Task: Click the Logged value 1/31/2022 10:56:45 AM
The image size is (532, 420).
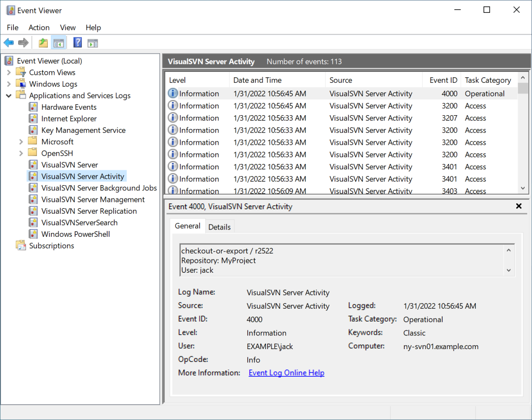Action: click(440, 306)
